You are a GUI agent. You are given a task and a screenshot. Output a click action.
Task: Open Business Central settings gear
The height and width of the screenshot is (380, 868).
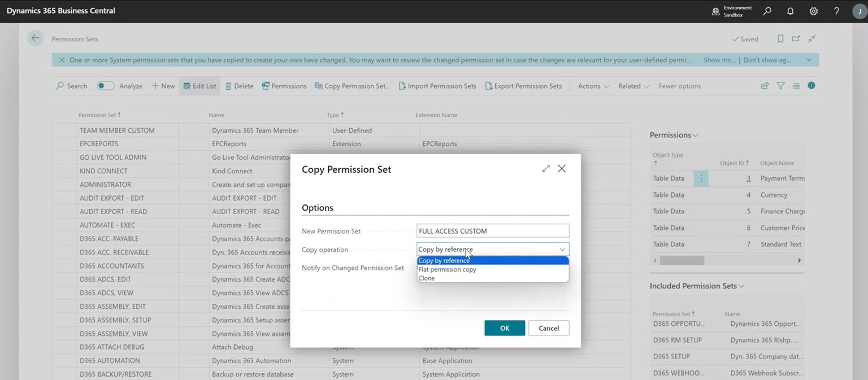[x=813, y=11]
